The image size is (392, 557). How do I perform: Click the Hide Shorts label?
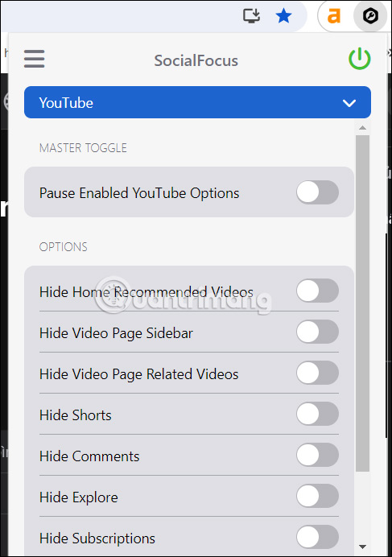pyautogui.click(x=76, y=415)
